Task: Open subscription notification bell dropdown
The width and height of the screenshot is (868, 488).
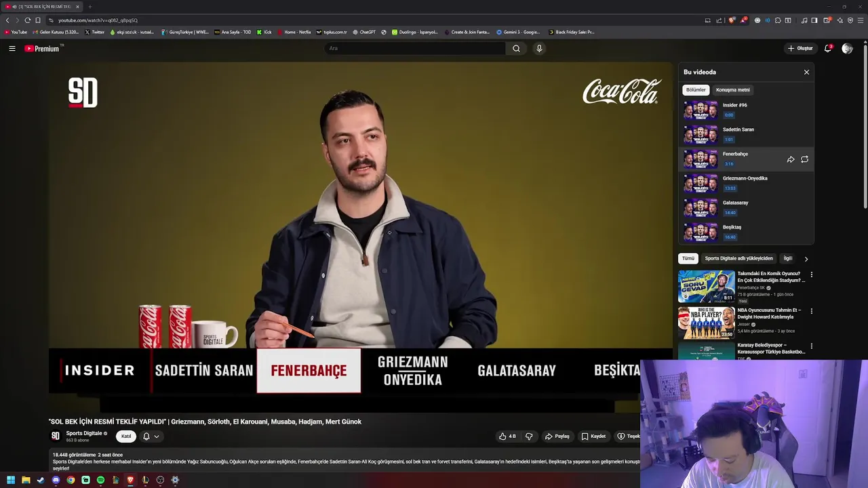Action: click(x=151, y=436)
